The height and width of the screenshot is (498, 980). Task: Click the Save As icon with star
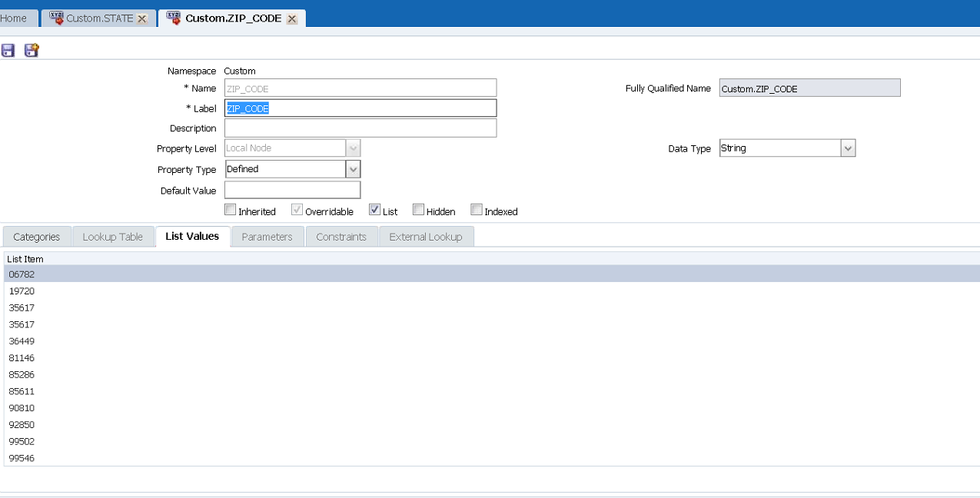(32, 51)
